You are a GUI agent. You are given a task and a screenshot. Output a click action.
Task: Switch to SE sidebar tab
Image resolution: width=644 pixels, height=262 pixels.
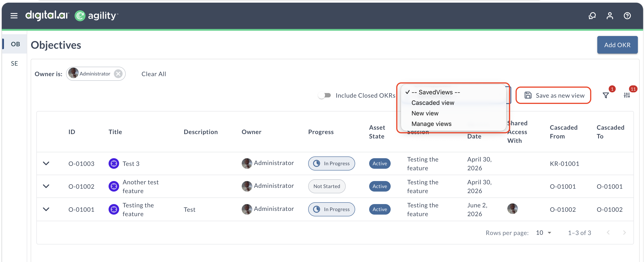pyautogui.click(x=14, y=63)
